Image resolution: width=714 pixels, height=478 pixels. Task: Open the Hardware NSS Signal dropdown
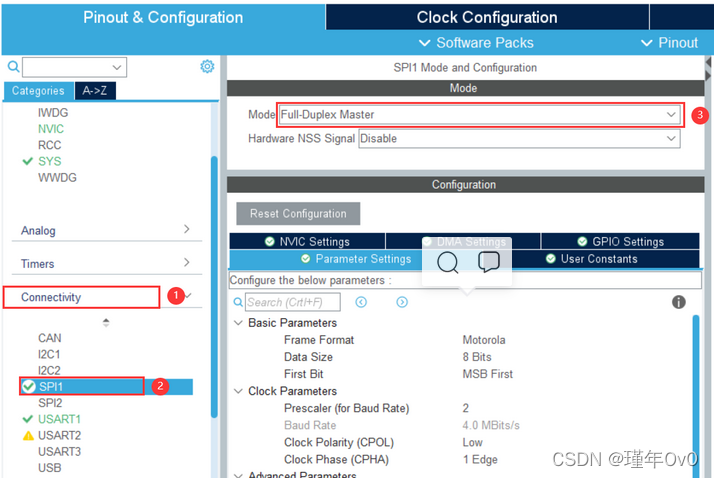(x=519, y=138)
